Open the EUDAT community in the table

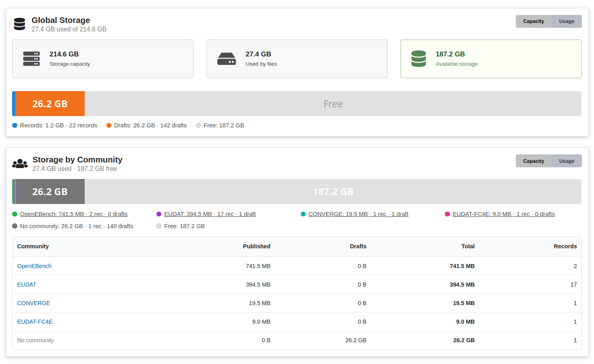(x=27, y=285)
